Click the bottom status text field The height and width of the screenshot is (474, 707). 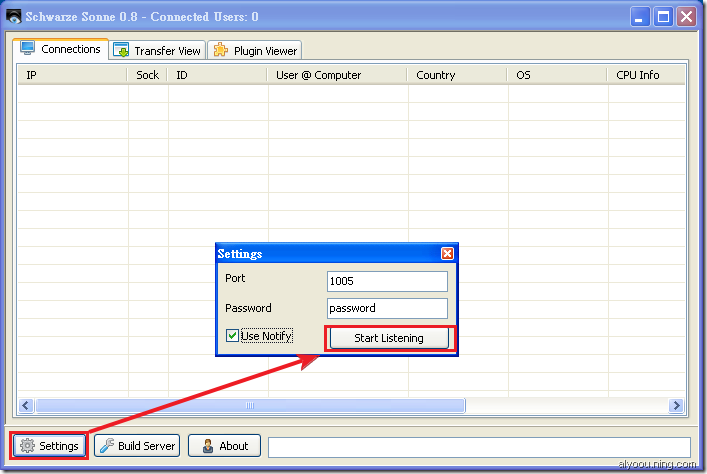point(479,447)
